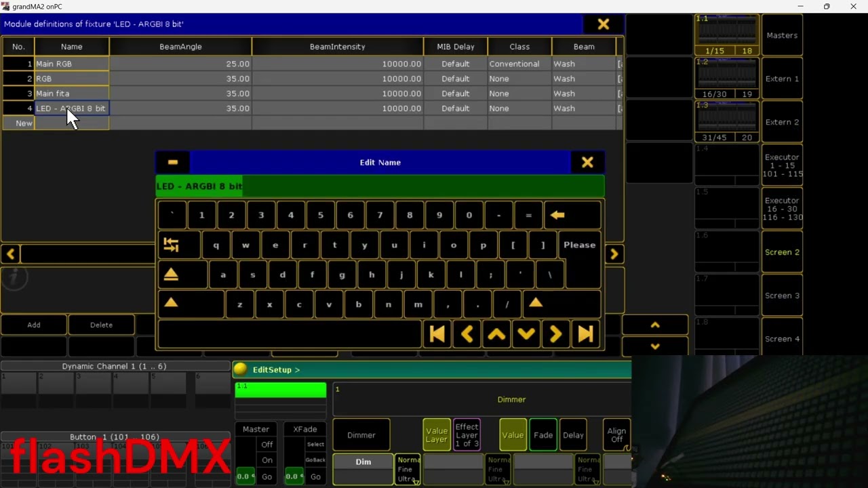This screenshot has height=488, width=868.
Task: Open executor page 1.1 thumbnail
Action: (x=728, y=35)
